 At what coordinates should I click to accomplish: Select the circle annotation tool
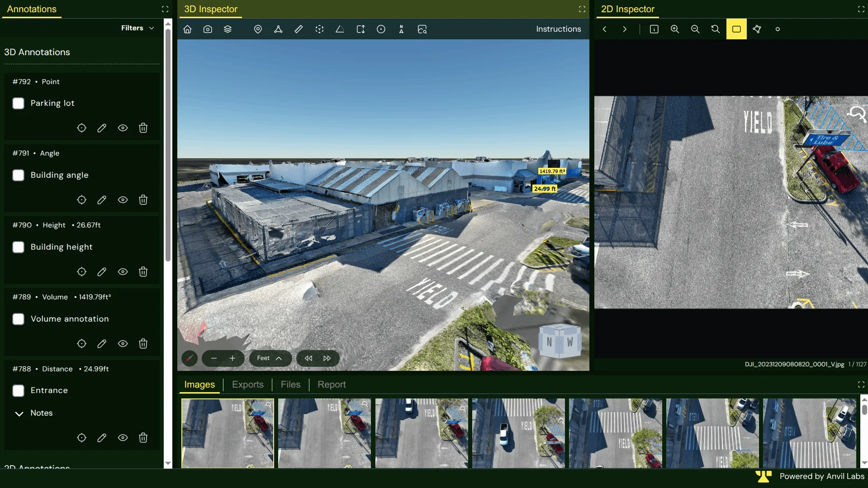381,29
